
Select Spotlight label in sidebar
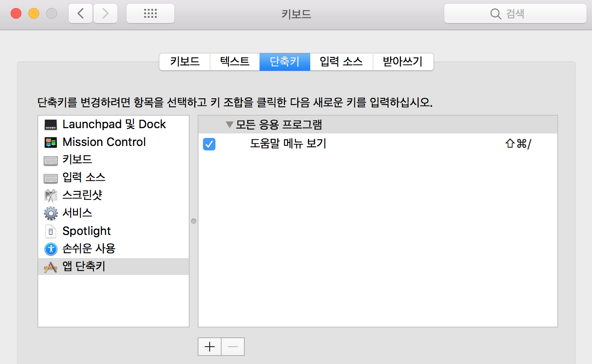pyautogui.click(x=87, y=231)
